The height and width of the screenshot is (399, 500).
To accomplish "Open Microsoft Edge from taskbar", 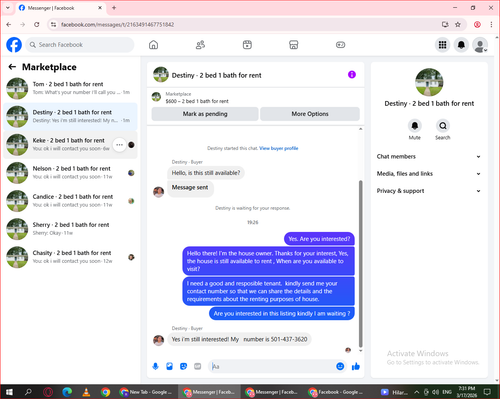I will [67, 392].
